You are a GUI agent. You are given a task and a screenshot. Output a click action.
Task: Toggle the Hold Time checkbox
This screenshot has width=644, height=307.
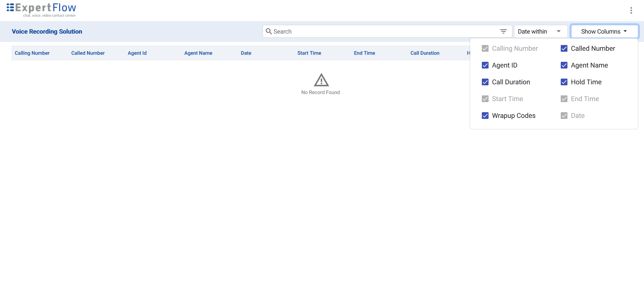point(564,82)
